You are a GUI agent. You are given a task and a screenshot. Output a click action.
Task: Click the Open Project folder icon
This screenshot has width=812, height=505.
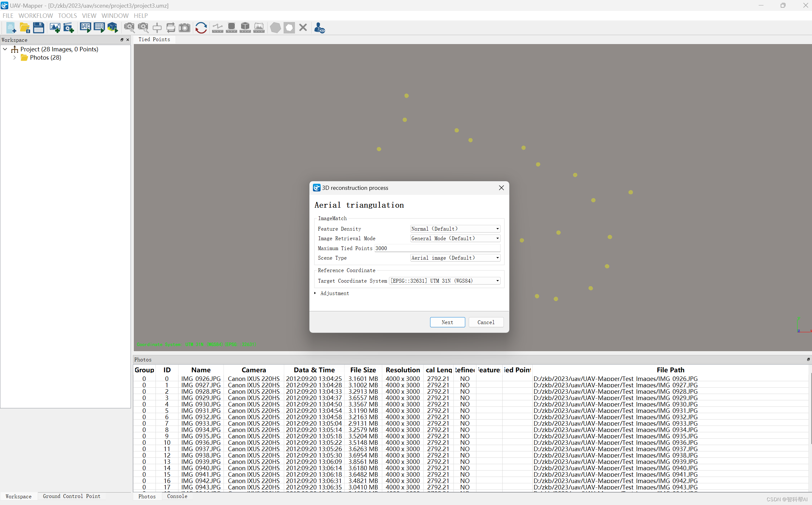pyautogui.click(x=25, y=28)
